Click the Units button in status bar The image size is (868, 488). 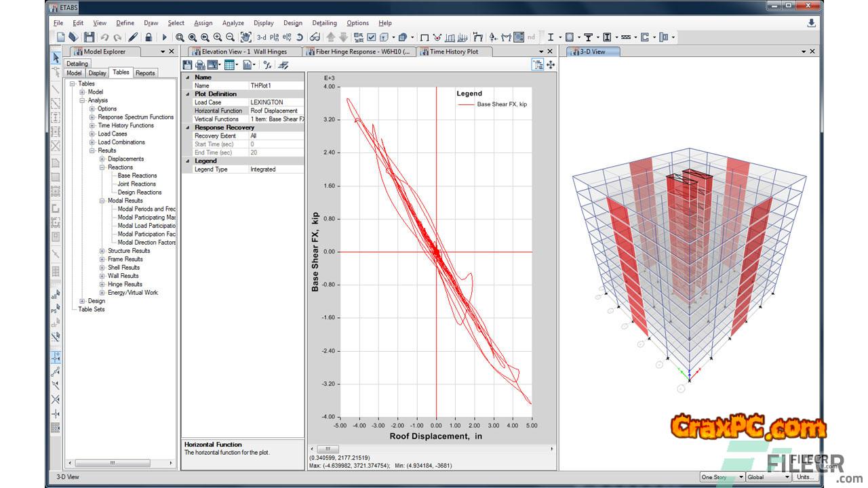[x=807, y=477]
